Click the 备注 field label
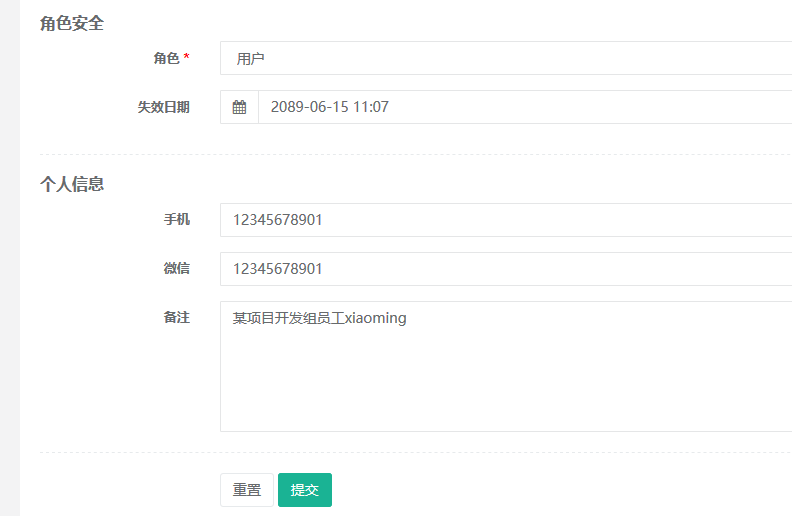This screenshot has width=792, height=516. (176, 317)
